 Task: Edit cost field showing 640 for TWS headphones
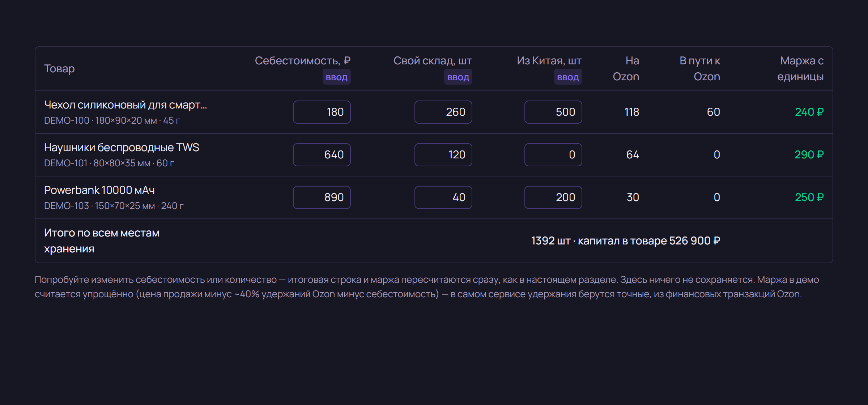pyautogui.click(x=322, y=155)
